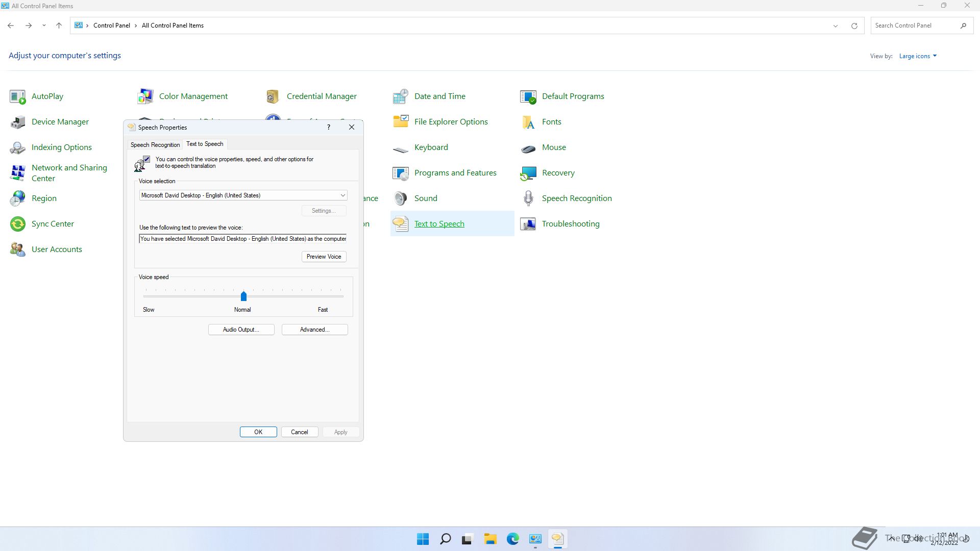
Task: Open Text to Speech icon
Action: click(401, 224)
